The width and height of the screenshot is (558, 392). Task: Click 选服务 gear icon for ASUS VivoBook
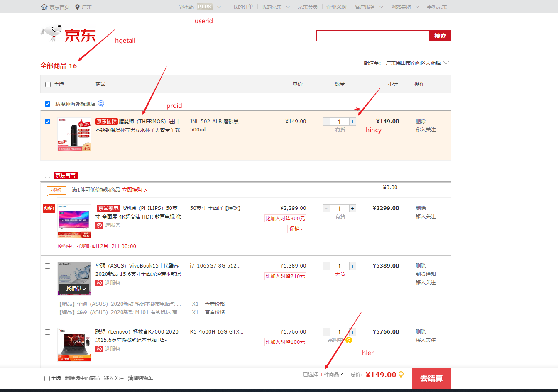[x=99, y=283]
